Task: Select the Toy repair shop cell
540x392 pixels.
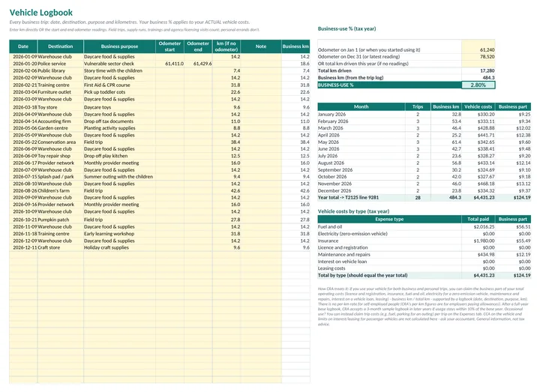Action: [60, 156]
